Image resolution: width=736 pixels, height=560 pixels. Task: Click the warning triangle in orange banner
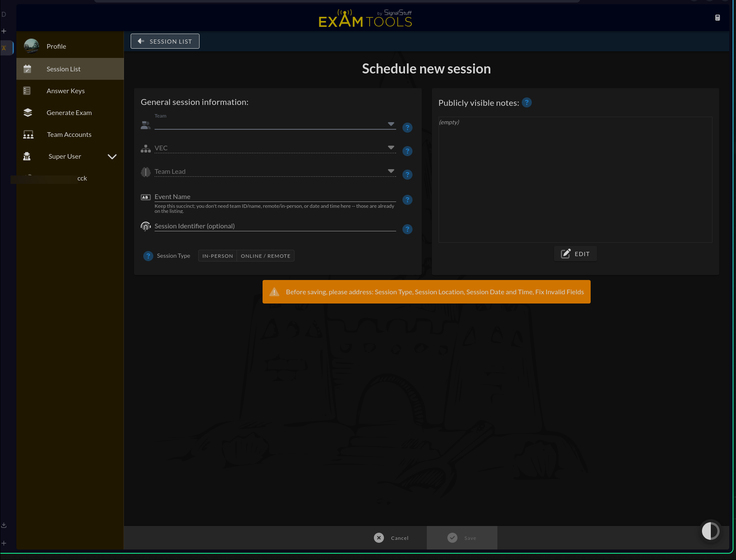tap(274, 292)
